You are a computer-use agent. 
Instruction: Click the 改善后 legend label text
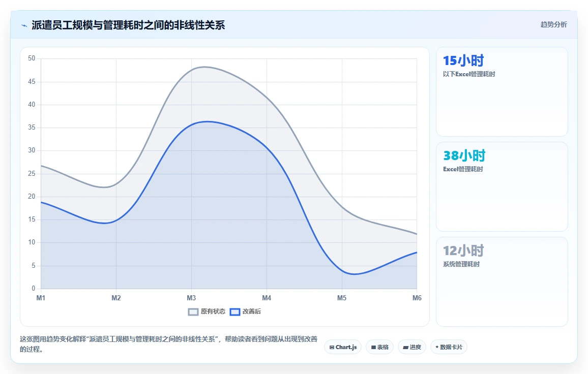pyautogui.click(x=252, y=311)
